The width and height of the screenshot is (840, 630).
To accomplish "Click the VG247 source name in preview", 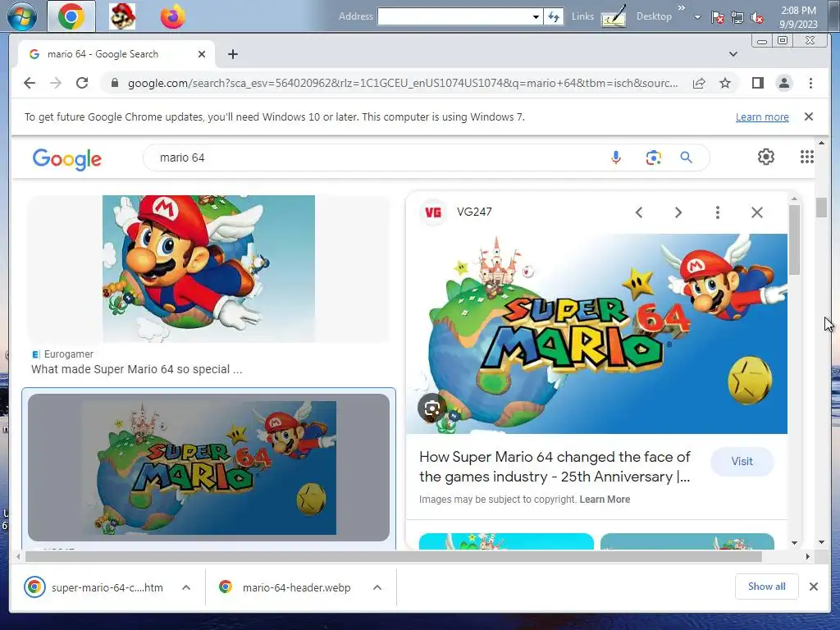I will pos(474,212).
